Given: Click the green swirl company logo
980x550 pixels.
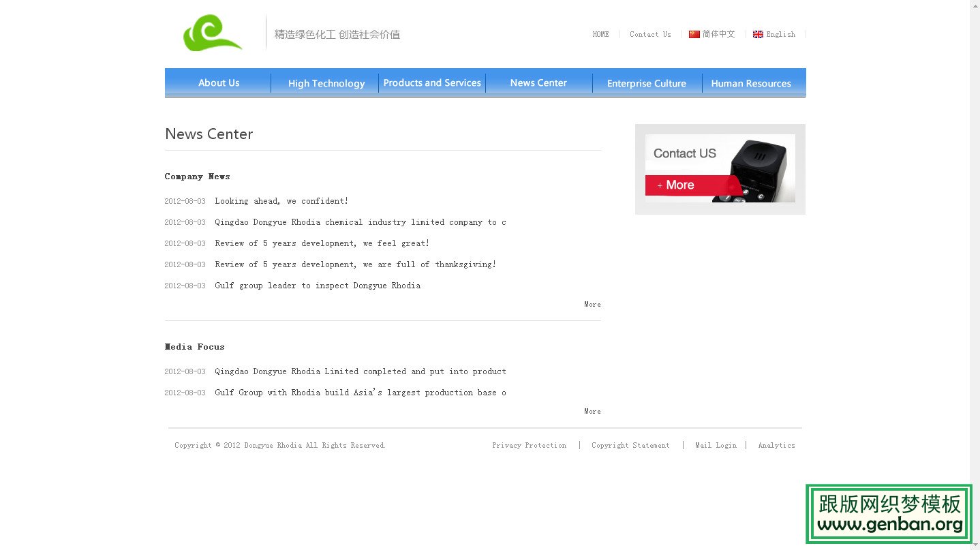Looking at the screenshot, I should click(x=213, y=33).
